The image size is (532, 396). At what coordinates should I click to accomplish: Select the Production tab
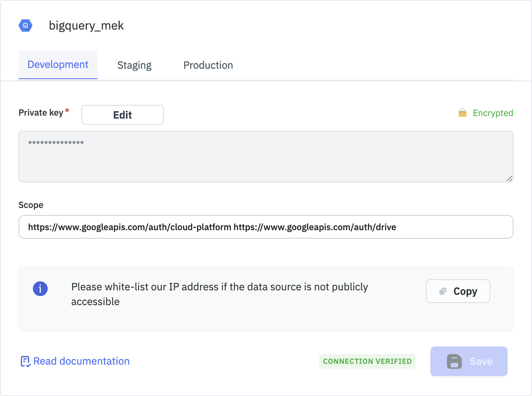[208, 65]
